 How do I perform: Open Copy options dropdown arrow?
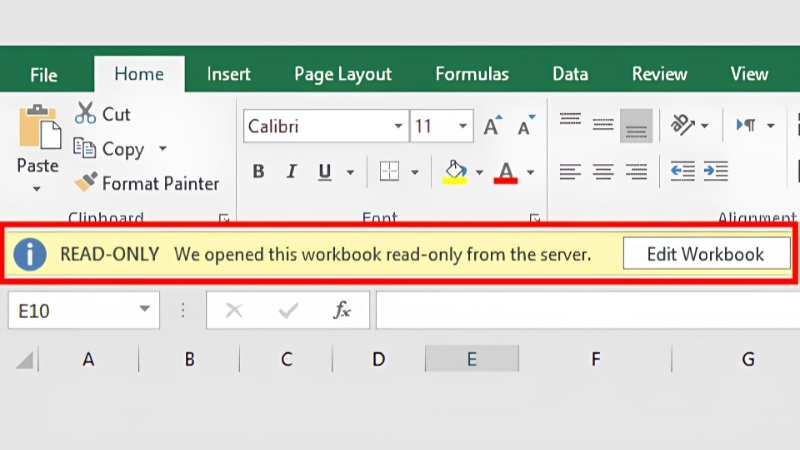point(162,148)
